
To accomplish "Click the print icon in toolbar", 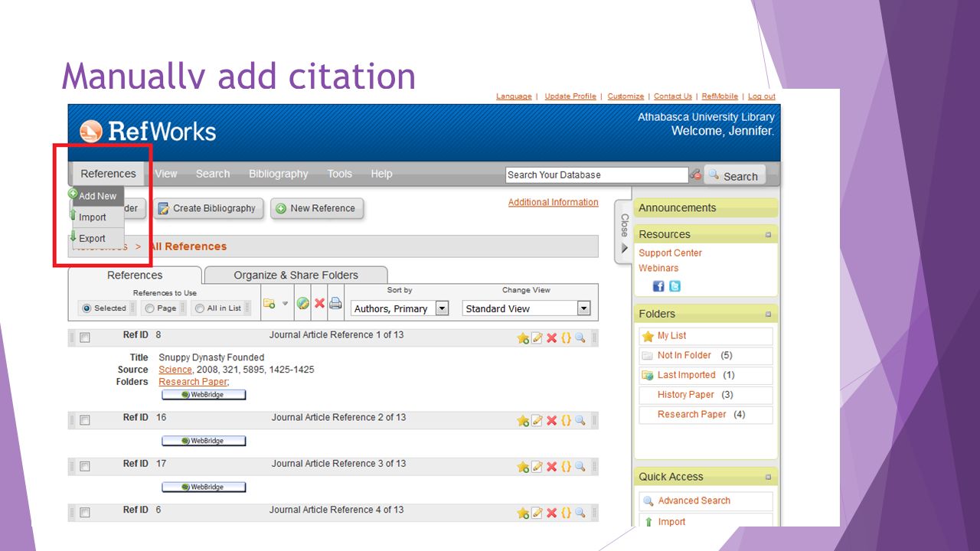I will click(x=335, y=303).
